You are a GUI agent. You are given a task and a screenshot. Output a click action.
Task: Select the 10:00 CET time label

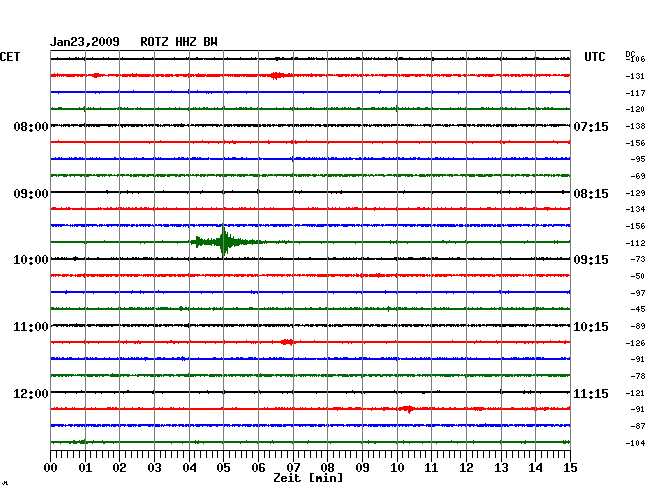(x=31, y=260)
